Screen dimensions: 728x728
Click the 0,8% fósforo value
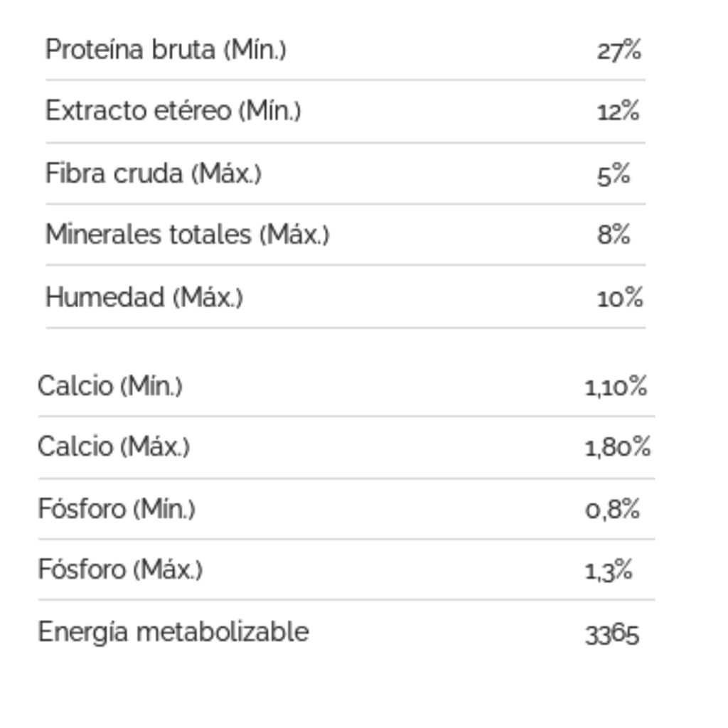612,509
